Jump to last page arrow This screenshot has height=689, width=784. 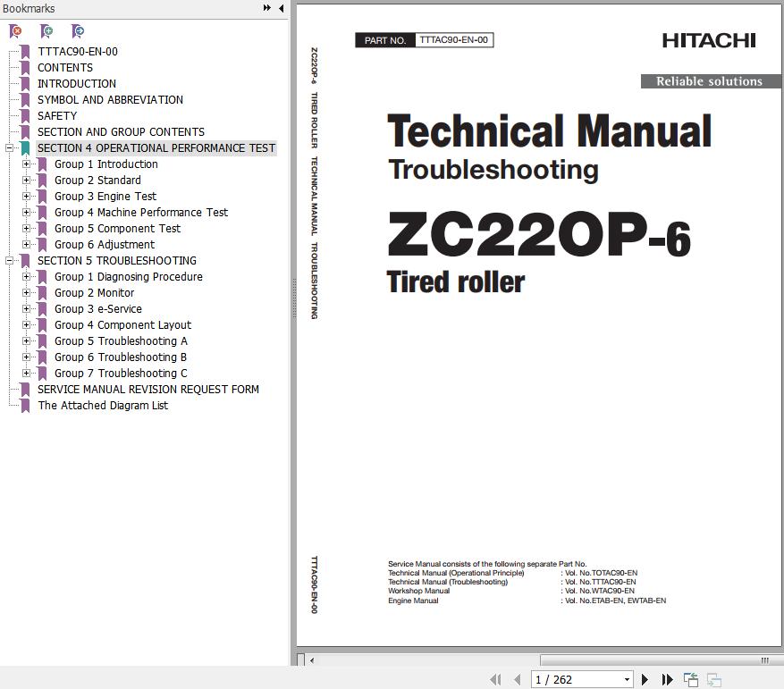pos(667,679)
